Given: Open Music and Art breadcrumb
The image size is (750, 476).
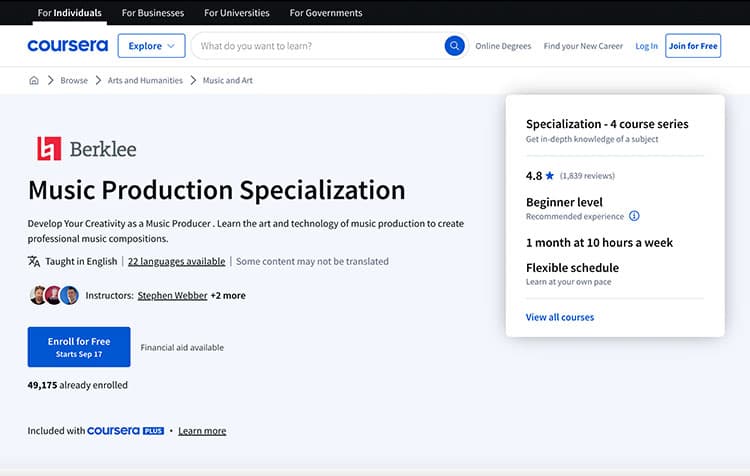Looking at the screenshot, I should pyautogui.click(x=228, y=80).
